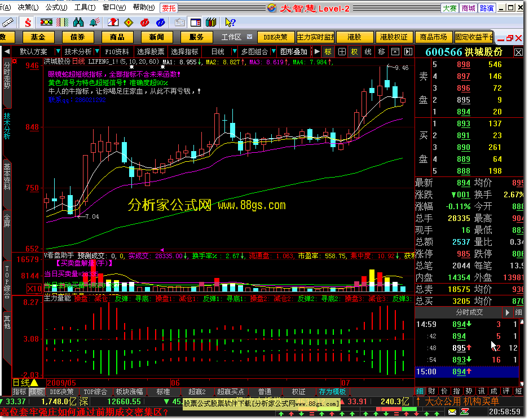Viewport: 529px width, 420px height.
Task: Open the 帮助(H) menu
Action: coord(144,7)
